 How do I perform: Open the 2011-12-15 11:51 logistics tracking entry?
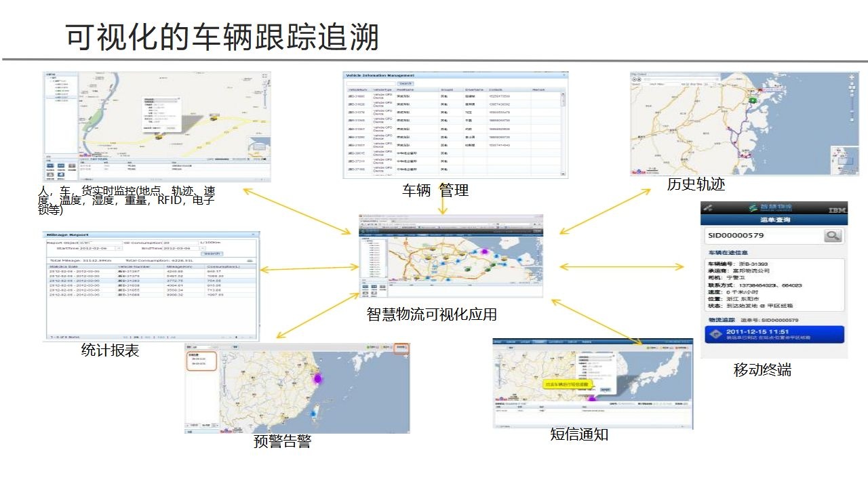(x=774, y=335)
